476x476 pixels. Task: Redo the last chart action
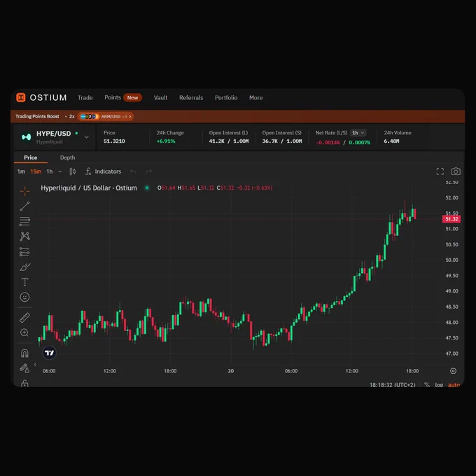[148, 171]
